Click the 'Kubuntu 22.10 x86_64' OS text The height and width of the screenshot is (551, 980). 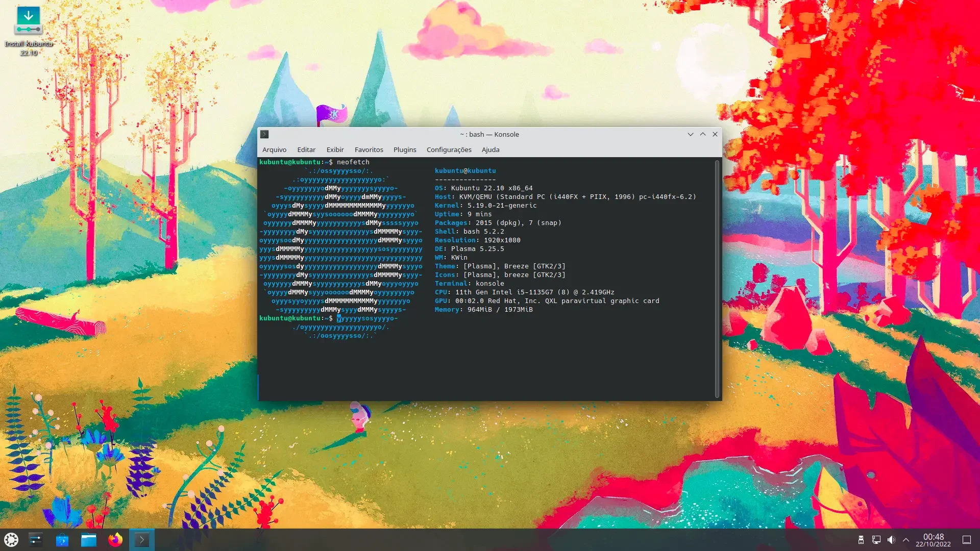click(x=492, y=188)
